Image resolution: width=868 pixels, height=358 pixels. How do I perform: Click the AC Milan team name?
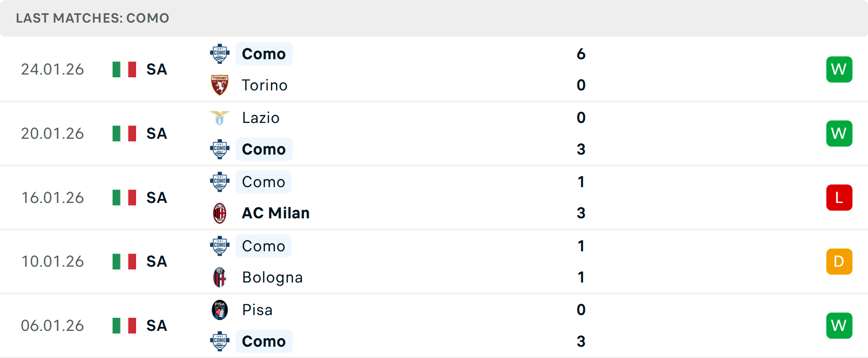[x=275, y=213]
